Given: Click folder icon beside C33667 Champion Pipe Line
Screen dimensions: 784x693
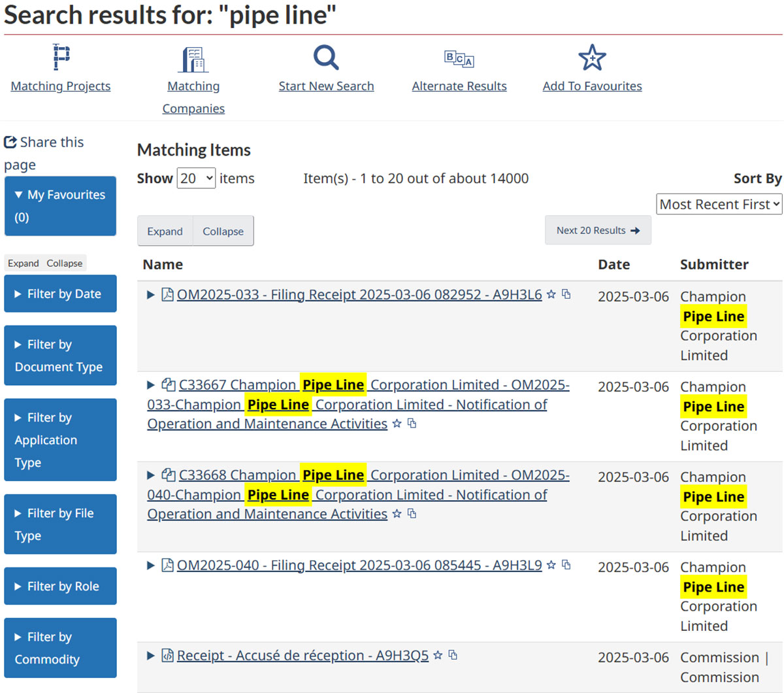Looking at the screenshot, I should click(x=169, y=384).
